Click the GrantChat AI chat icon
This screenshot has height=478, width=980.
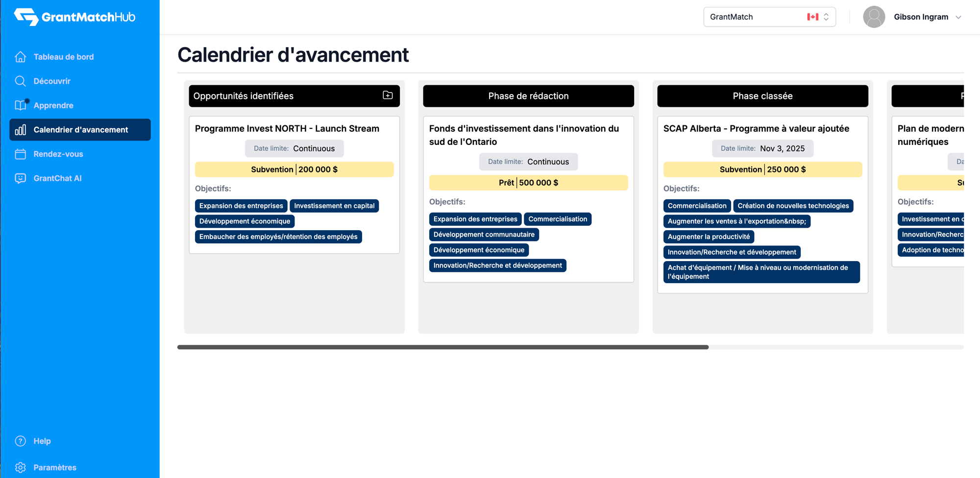click(21, 178)
